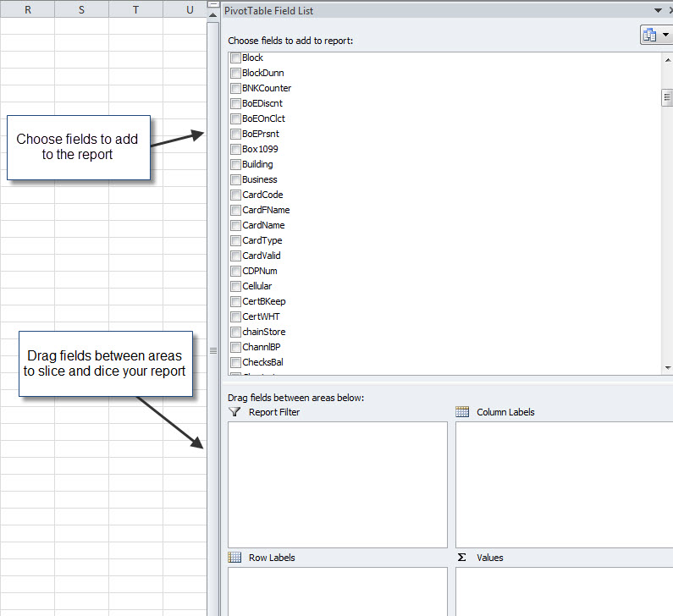Image resolution: width=673 pixels, height=616 pixels.
Task: Click inside the Report Filter drop area
Action: click(337, 484)
